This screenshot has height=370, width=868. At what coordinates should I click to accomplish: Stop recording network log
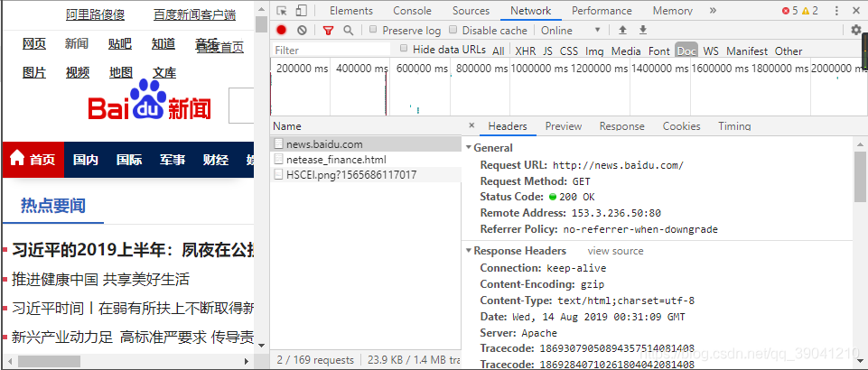[x=282, y=31]
